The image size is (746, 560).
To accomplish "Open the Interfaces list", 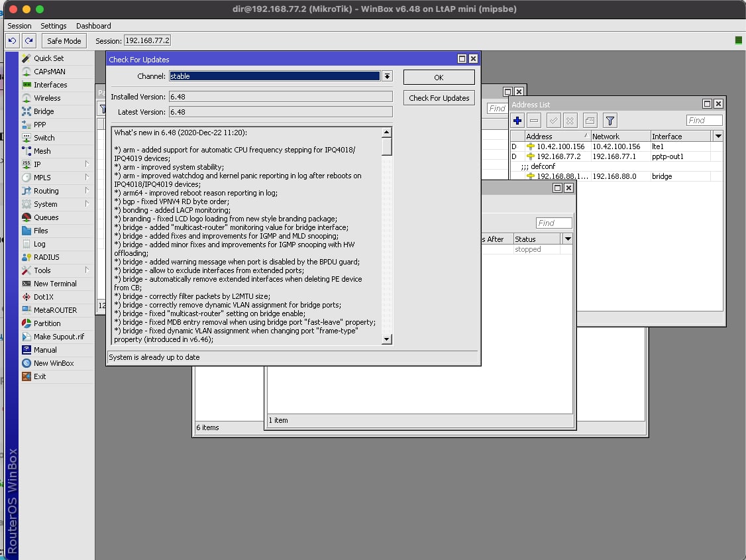I will pyautogui.click(x=50, y=85).
